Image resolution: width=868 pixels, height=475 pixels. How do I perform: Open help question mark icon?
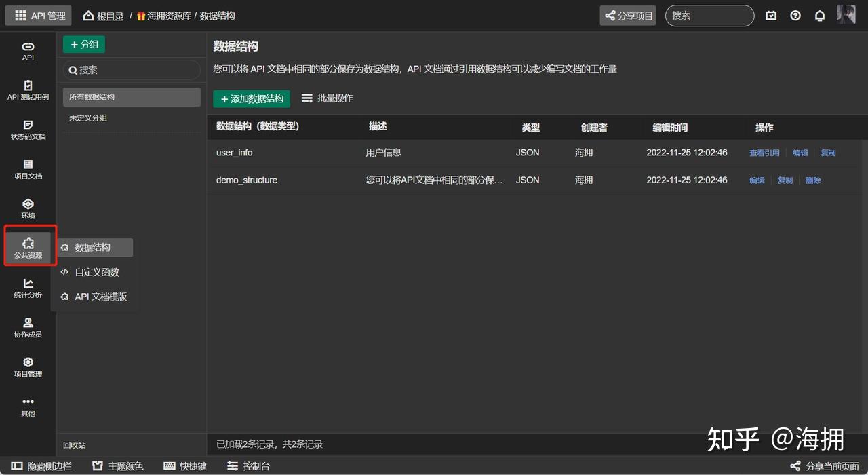coord(795,16)
